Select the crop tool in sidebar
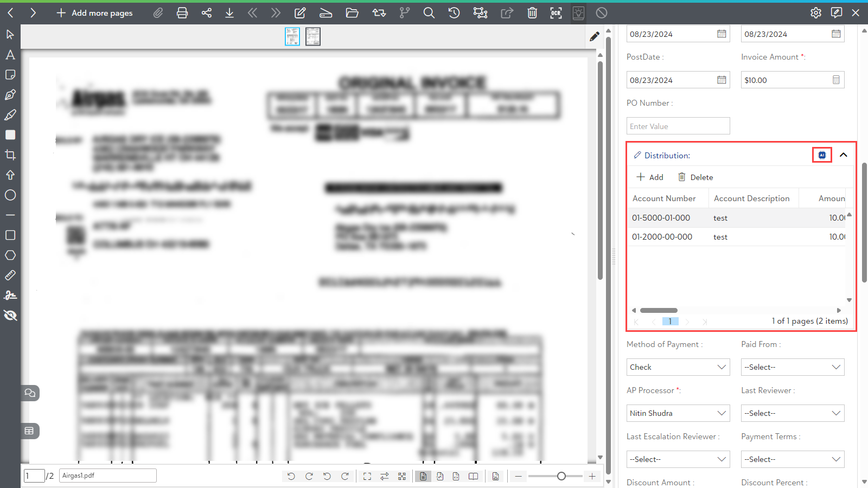Viewport: 868px width, 488px height. 10,155
